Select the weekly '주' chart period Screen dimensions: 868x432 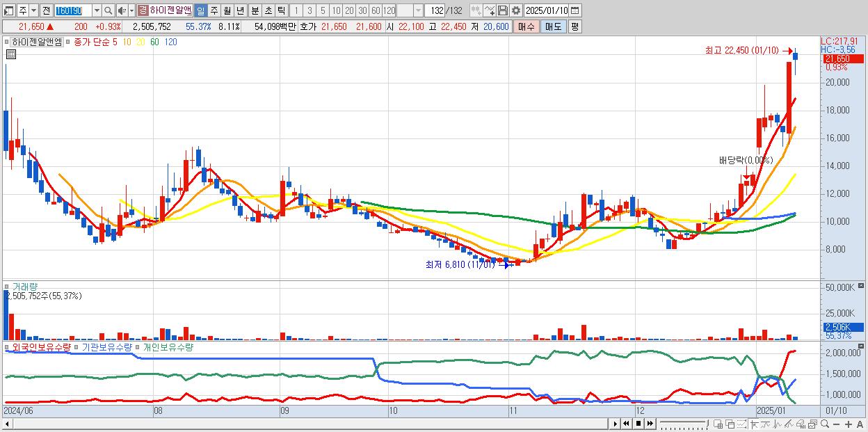coord(214,10)
